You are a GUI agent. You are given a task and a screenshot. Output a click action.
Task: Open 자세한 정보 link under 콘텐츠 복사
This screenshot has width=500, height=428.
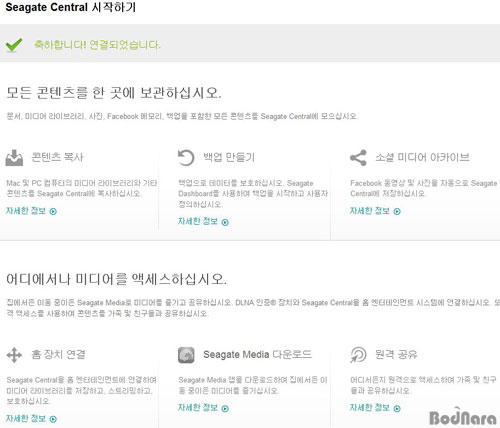pyautogui.click(x=26, y=211)
